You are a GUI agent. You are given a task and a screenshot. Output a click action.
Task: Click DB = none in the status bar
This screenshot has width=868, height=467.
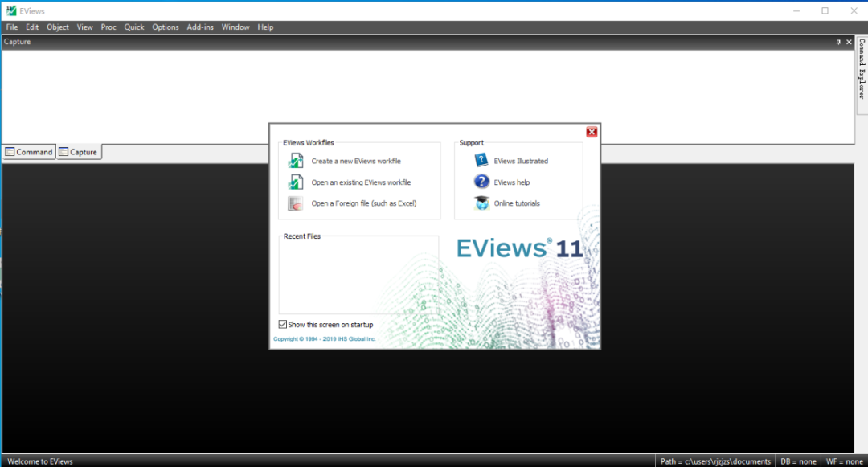[x=798, y=461]
